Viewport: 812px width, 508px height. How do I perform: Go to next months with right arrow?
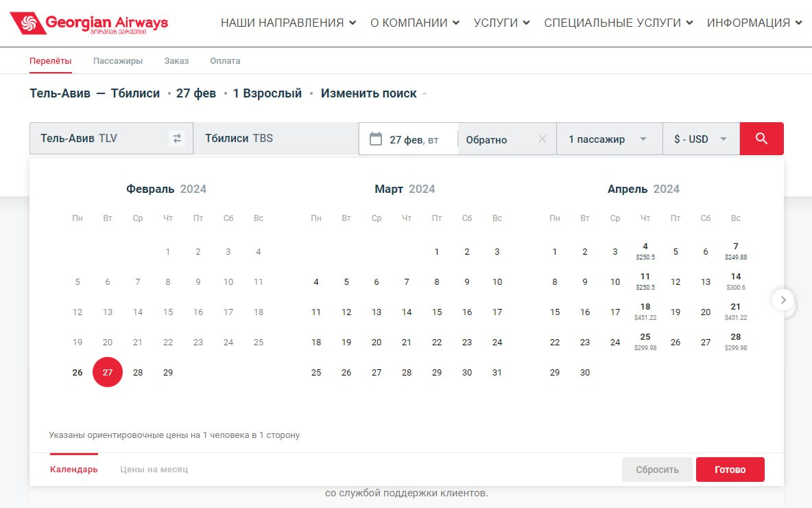[x=783, y=300]
